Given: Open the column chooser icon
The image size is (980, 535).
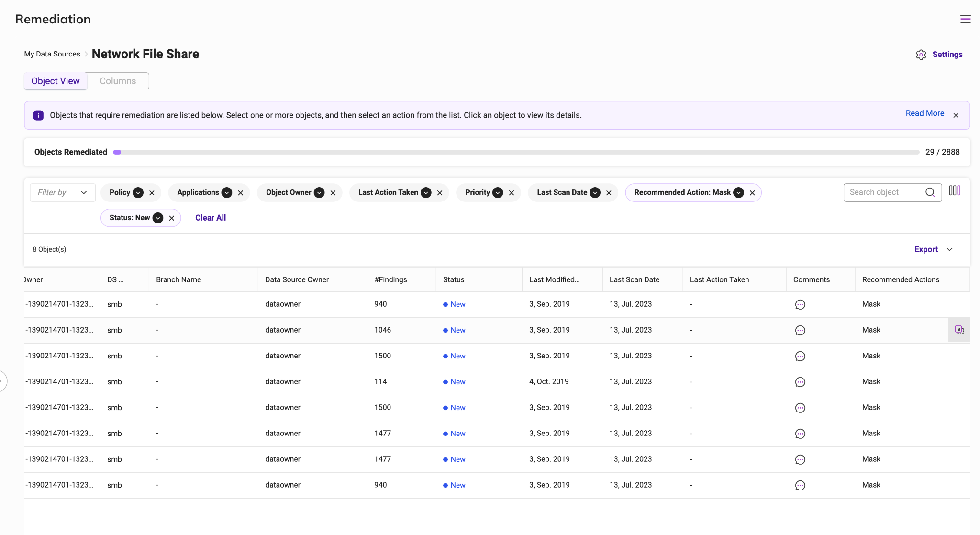Looking at the screenshot, I should click(955, 190).
